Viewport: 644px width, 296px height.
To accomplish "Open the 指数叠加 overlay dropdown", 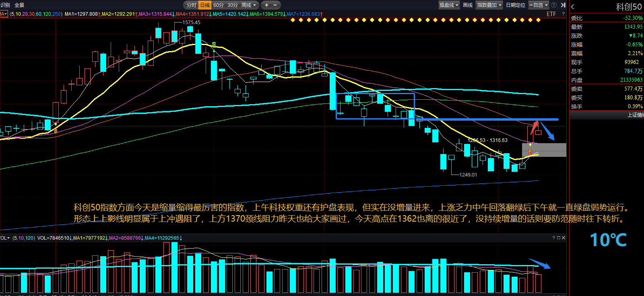I will coord(489,5).
